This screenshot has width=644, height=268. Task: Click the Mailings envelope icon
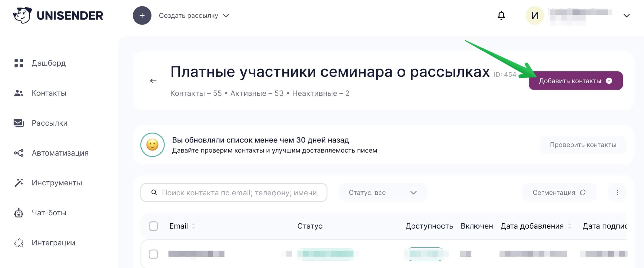click(x=19, y=123)
